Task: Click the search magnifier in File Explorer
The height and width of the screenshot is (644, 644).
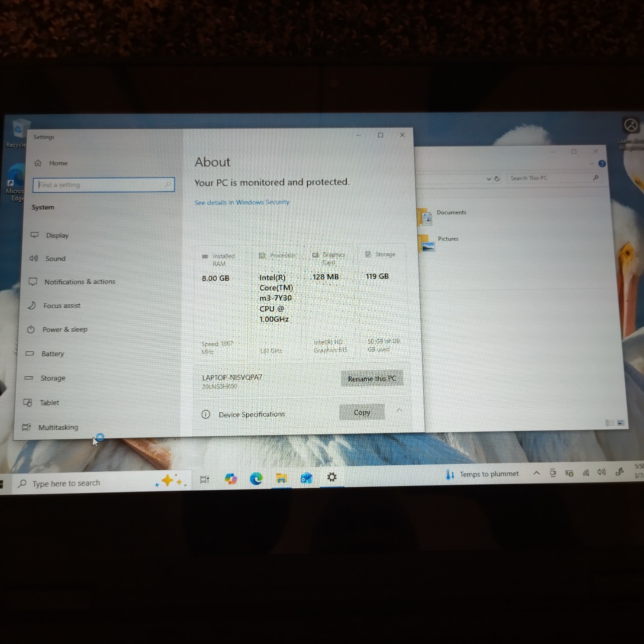Action: click(x=596, y=178)
